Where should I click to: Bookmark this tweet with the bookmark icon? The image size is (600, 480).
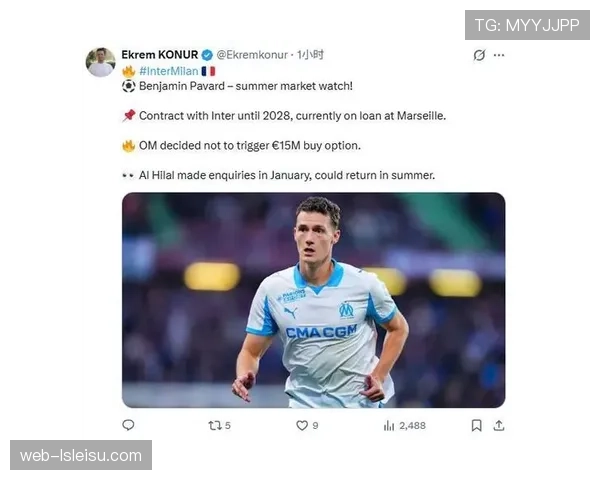[476, 425]
